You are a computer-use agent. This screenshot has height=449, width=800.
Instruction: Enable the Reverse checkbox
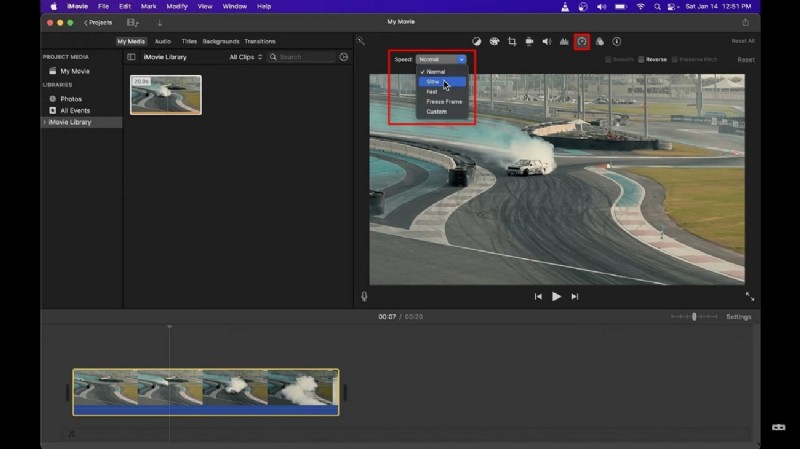[x=641, y=60]
